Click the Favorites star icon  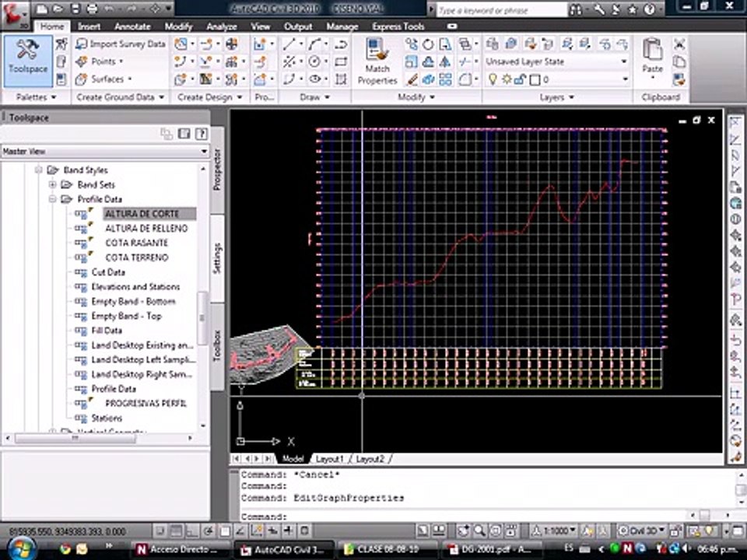pyautogui.click(x=633, y=9)
